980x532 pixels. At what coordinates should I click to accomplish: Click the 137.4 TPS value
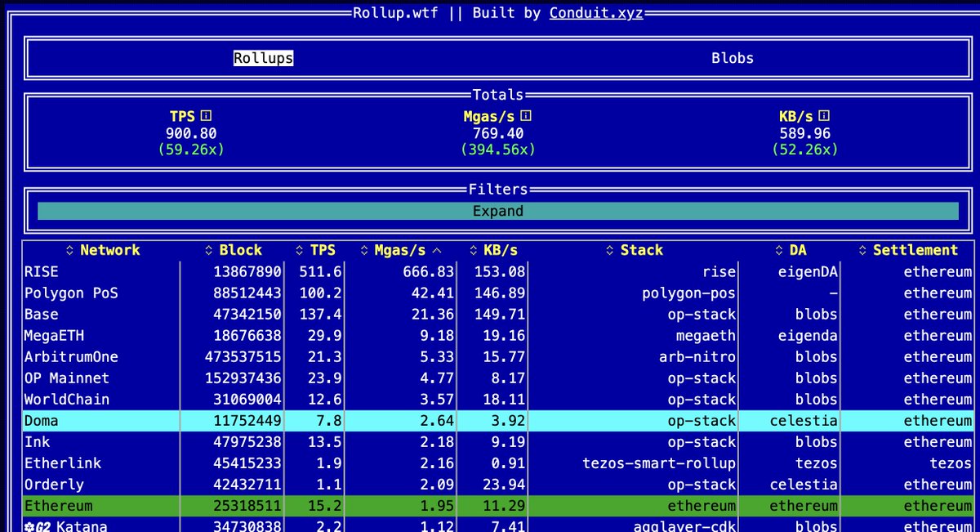click(x=321, y=315)
